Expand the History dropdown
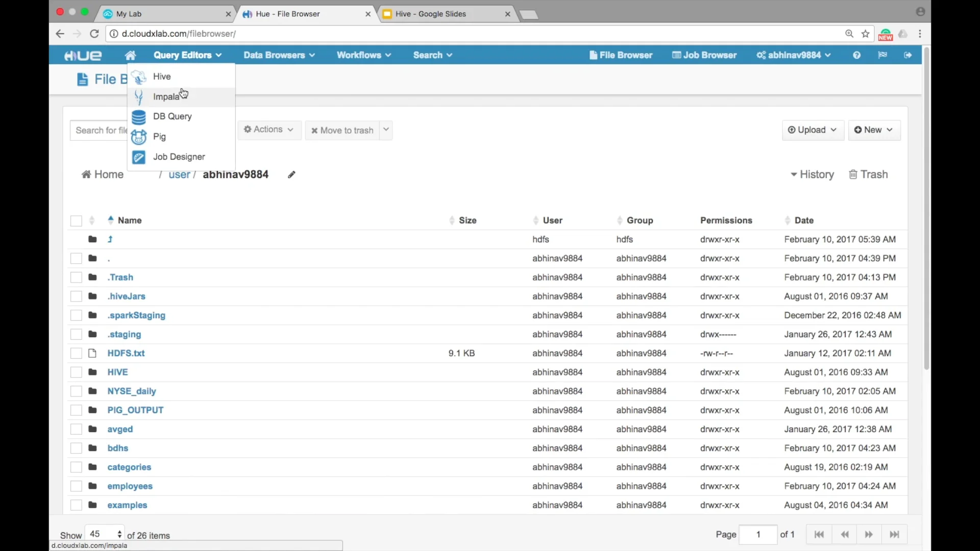This screenshot has height=551, width=980. [812, 174]
